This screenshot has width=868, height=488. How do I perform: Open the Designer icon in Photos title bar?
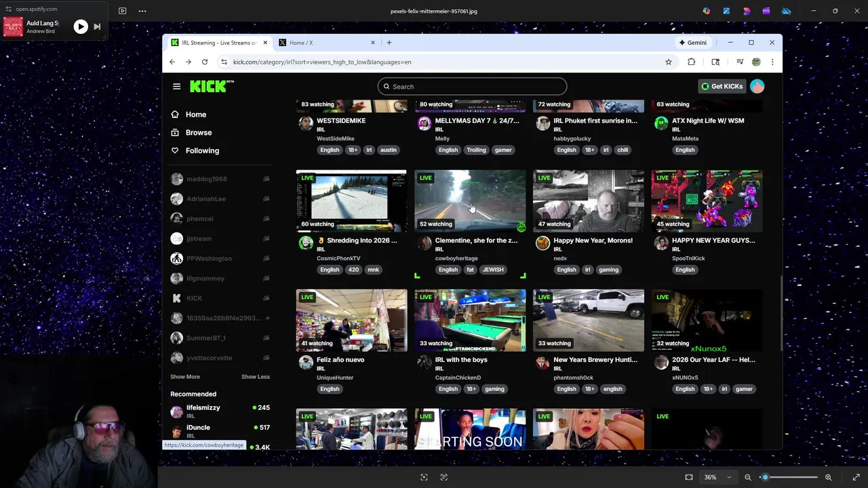(x=747, y=11)
